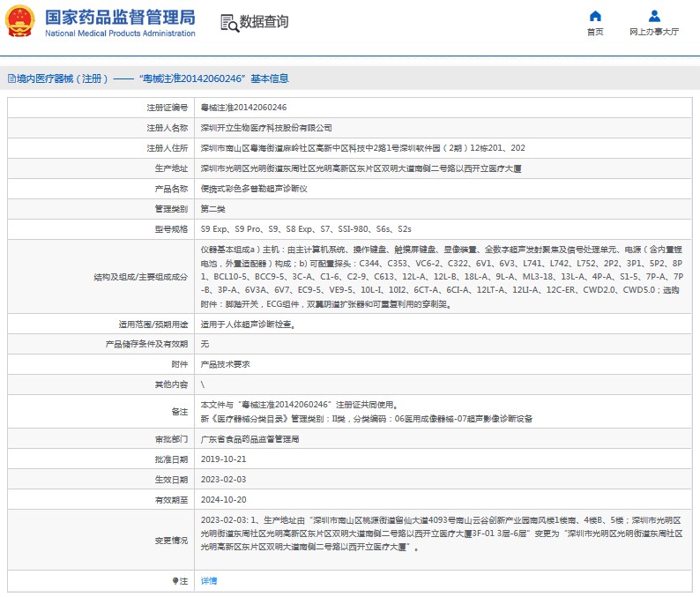Click 产品储存条件及有效期 row label
This screenshot has height=597, width=700.
(146, 344)
